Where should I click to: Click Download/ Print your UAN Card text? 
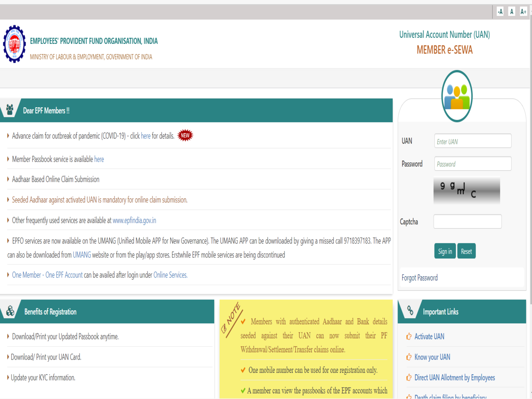46,357
